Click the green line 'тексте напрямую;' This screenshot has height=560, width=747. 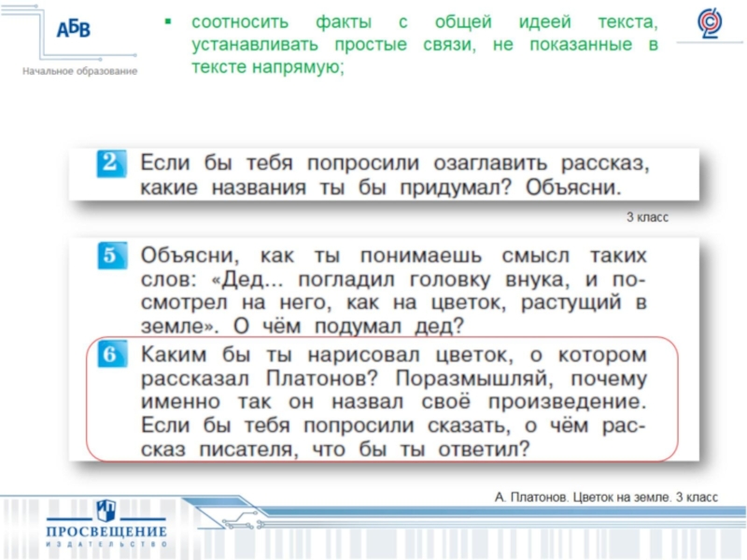[268, 67]
